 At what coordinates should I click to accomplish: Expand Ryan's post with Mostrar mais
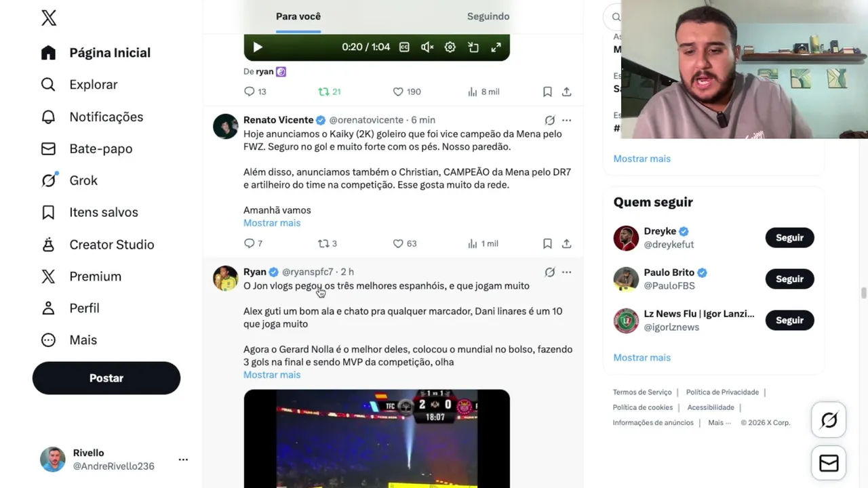click(x=272, y=375)
